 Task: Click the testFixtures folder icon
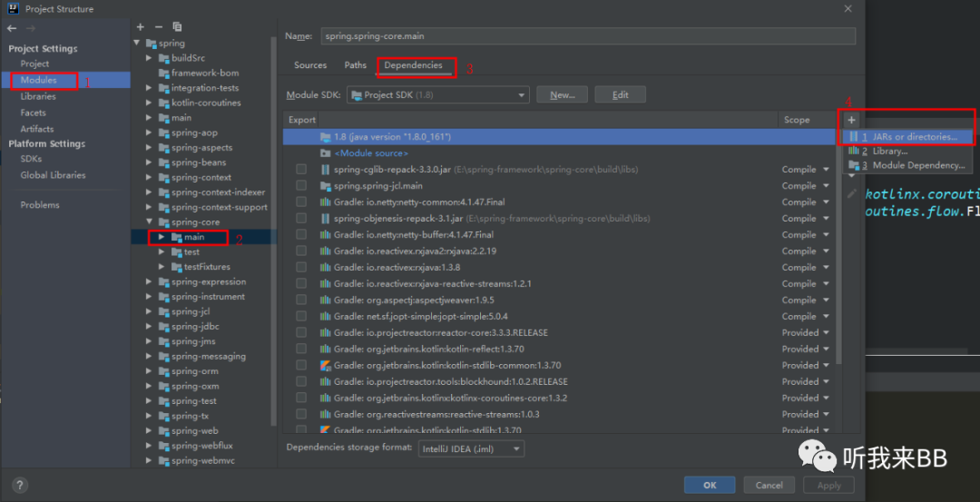coord(177,266)
